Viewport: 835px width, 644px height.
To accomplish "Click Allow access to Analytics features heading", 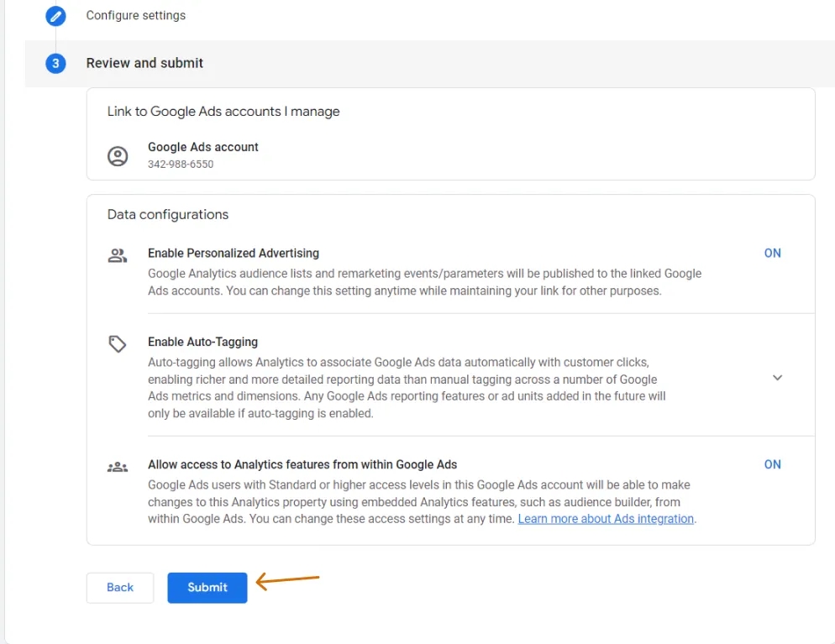I will click(x=302, y=464).
